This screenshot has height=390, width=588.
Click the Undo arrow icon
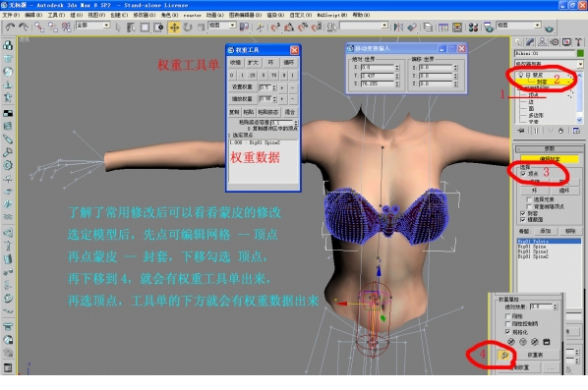pos(10,27)
